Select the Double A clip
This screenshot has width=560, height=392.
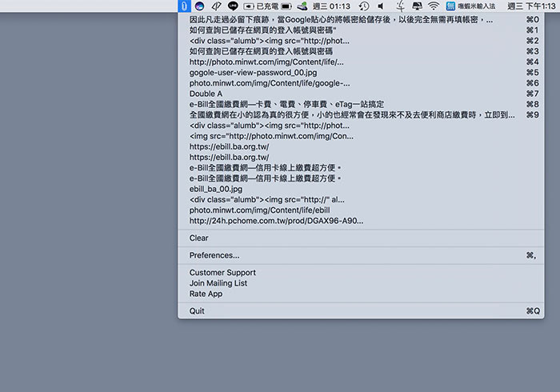361,94
